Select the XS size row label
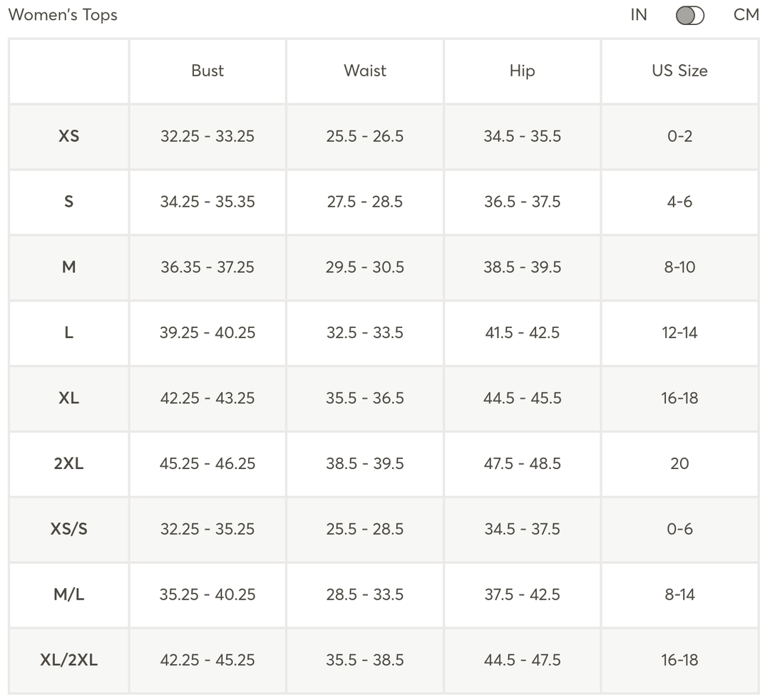This screenshot has width=770, height=700. (x=68, y=136)
